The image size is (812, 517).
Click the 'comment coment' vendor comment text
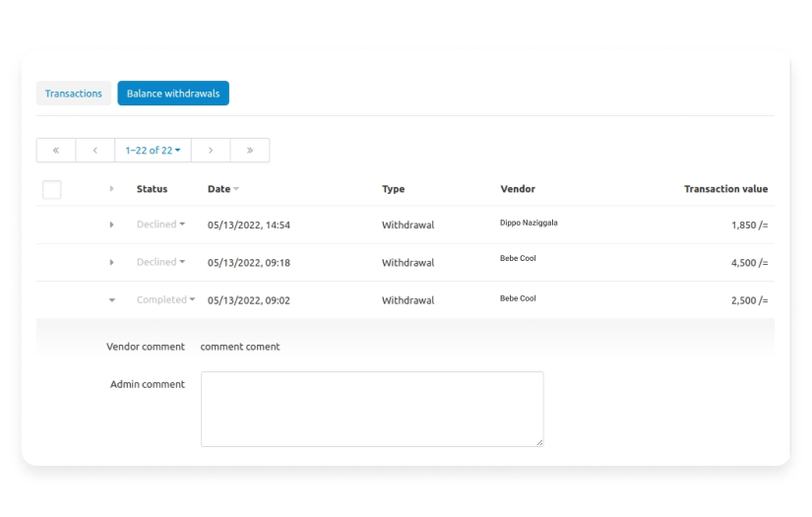click(x=240, y=347)
